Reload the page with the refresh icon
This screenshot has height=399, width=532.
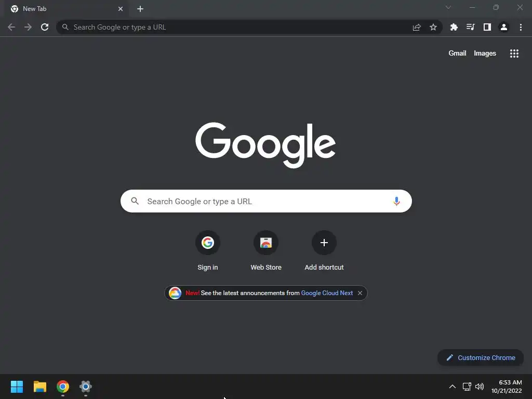(45, 27)
